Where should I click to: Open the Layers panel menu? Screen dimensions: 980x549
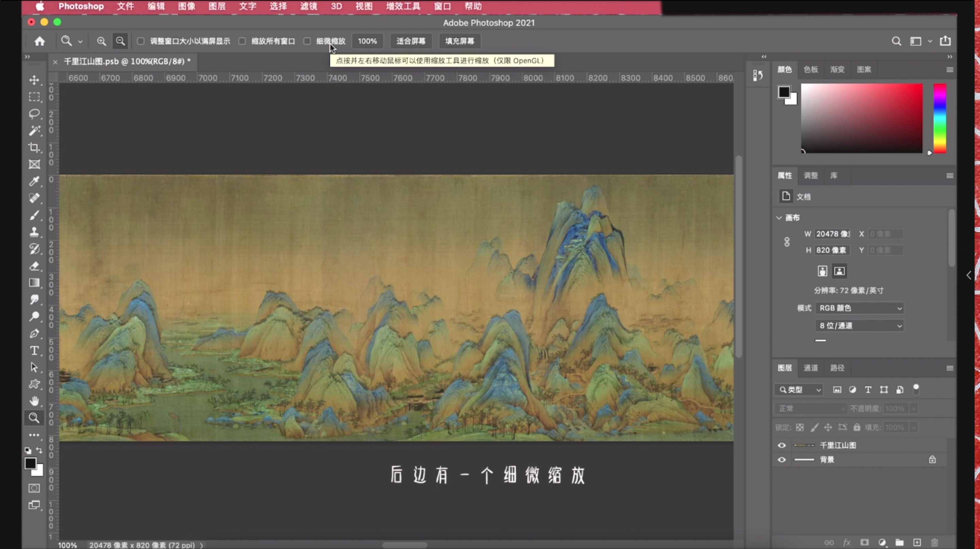click(x=950, y=368)
